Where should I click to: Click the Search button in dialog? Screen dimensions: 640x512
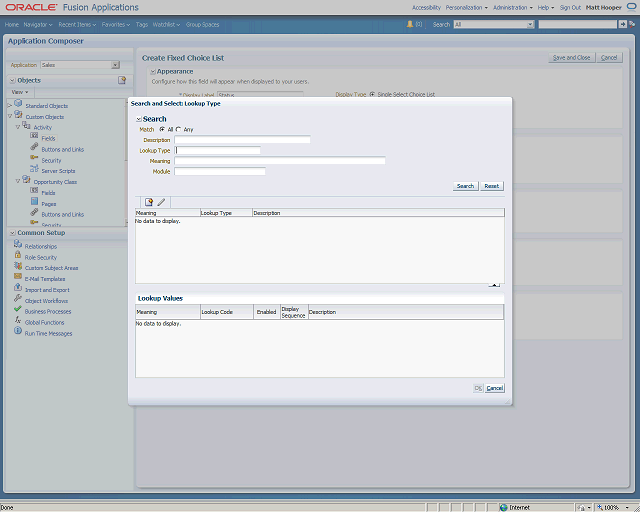coord(465,186)
